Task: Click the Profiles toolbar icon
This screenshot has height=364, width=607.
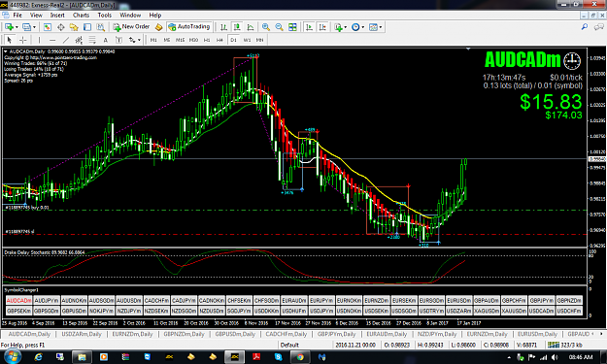Action: tap(26, 27)
